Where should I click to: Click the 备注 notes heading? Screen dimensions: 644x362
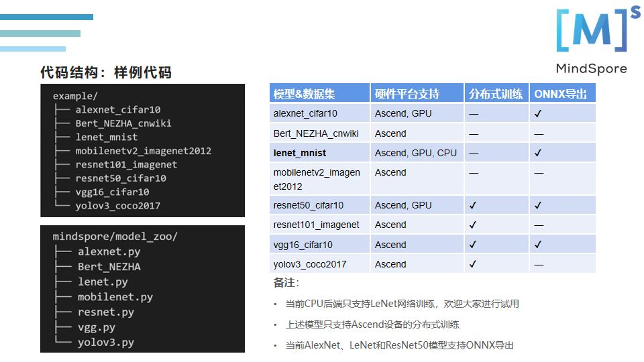(x=286, y=283)
